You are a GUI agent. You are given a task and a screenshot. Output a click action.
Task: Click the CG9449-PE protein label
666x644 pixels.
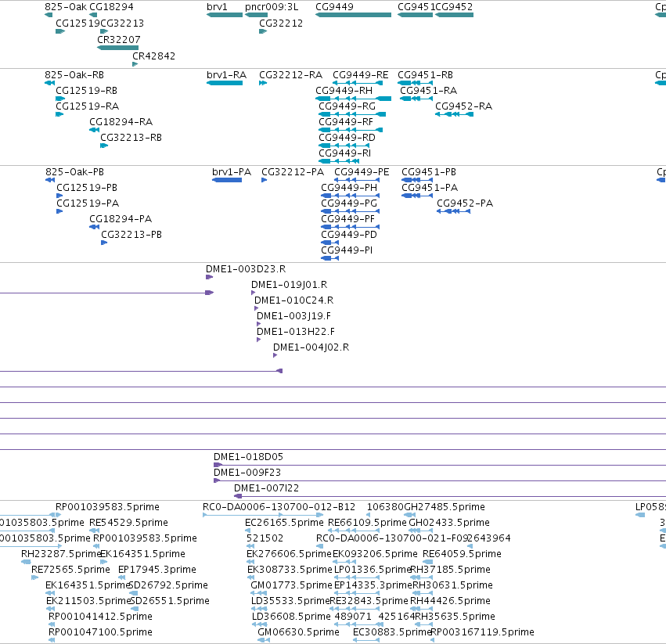pos(362,172)
